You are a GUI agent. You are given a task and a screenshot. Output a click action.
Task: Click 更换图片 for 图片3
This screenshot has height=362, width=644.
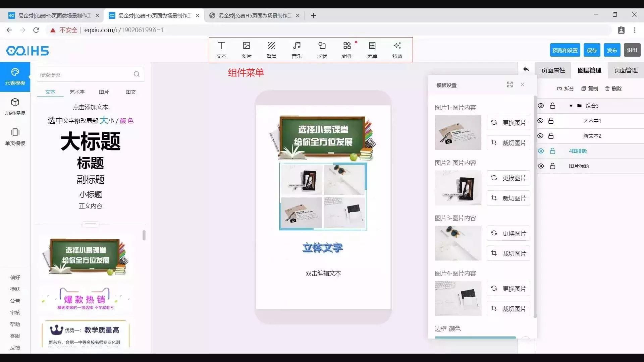point(508,233)
